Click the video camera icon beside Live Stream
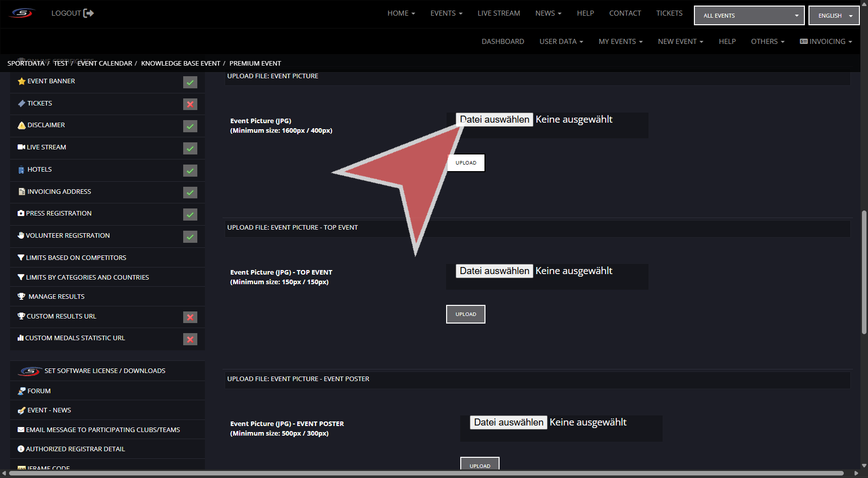868x478 pixels. [x=21, y=147]
